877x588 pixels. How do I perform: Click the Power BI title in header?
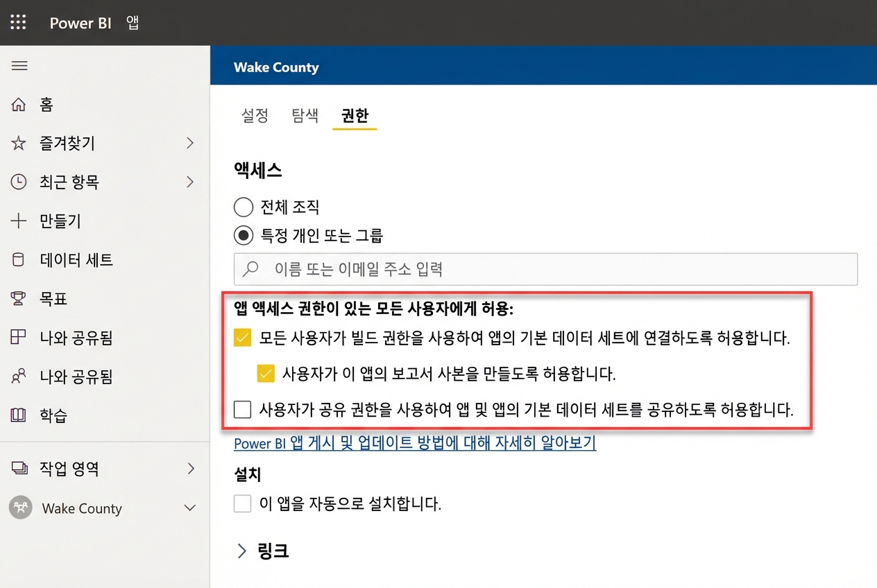tap(80, 23)
